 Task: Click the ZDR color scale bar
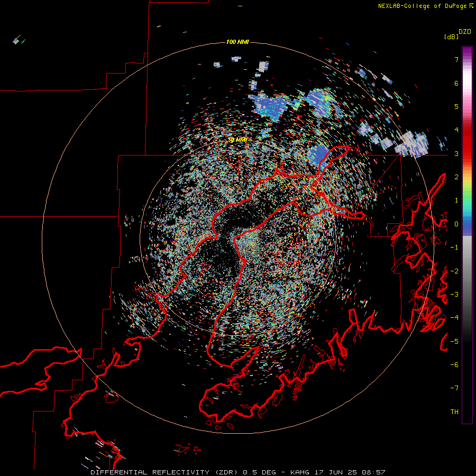[467, 235]
